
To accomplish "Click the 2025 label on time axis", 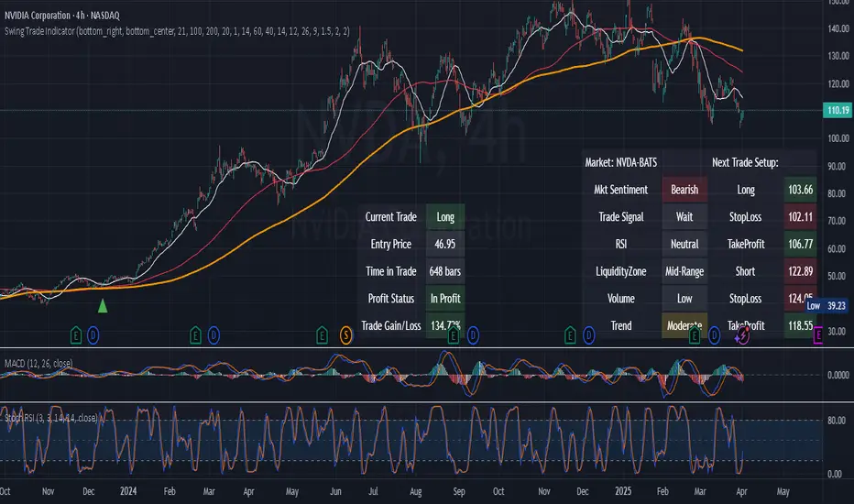I will click(623, 491).
